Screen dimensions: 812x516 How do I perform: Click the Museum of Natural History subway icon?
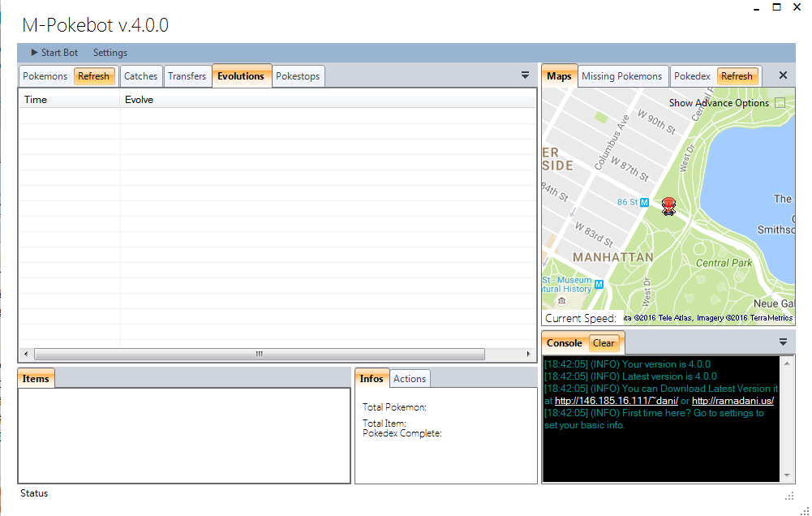[x=599, y=285]
